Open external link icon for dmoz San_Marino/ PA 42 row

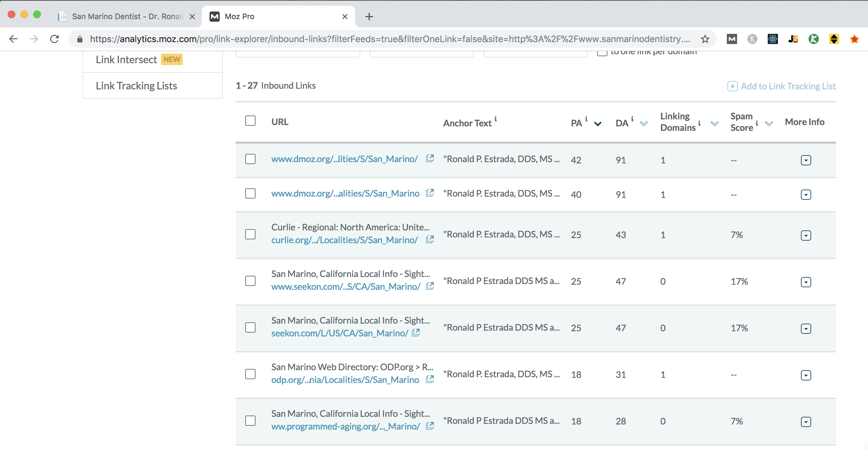coord(430,158)
